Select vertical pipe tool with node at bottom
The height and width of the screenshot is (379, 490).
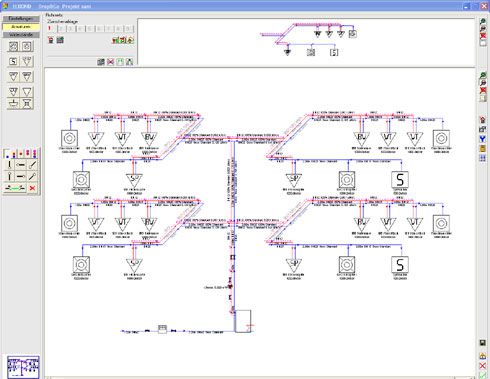coord(9,165)
